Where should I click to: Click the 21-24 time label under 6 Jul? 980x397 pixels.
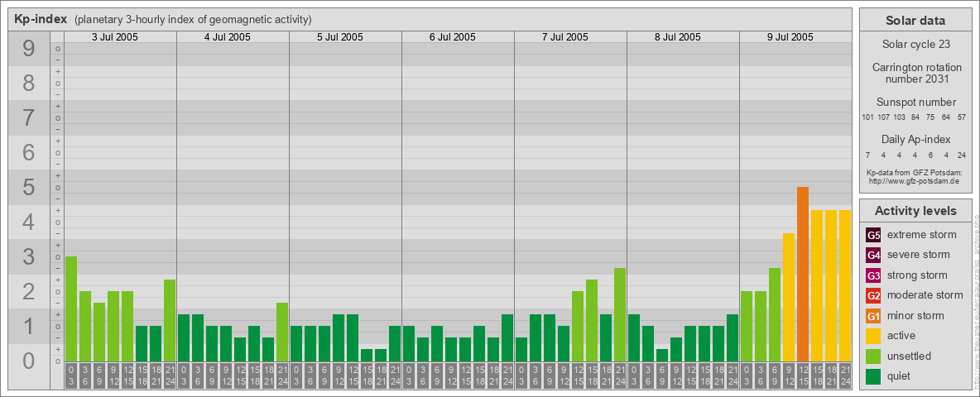point(507,375)
